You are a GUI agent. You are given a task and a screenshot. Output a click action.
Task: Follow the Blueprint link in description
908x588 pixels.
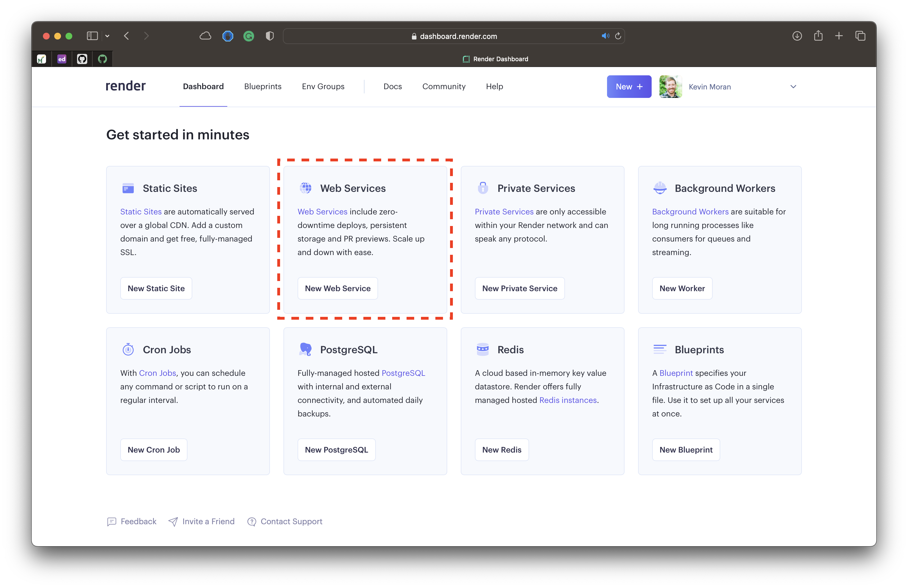pos(676,373)
